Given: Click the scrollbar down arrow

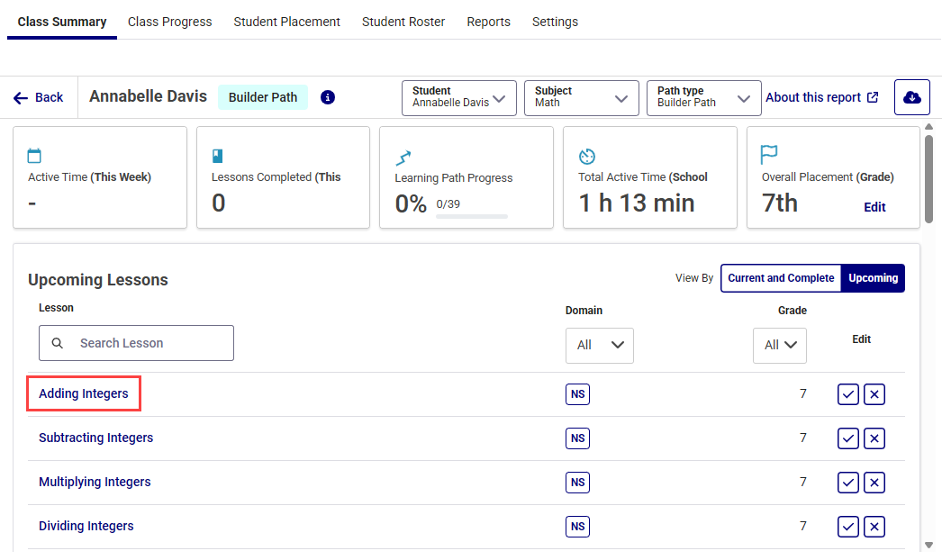Looking at the screenshot, I should (928, 545).
